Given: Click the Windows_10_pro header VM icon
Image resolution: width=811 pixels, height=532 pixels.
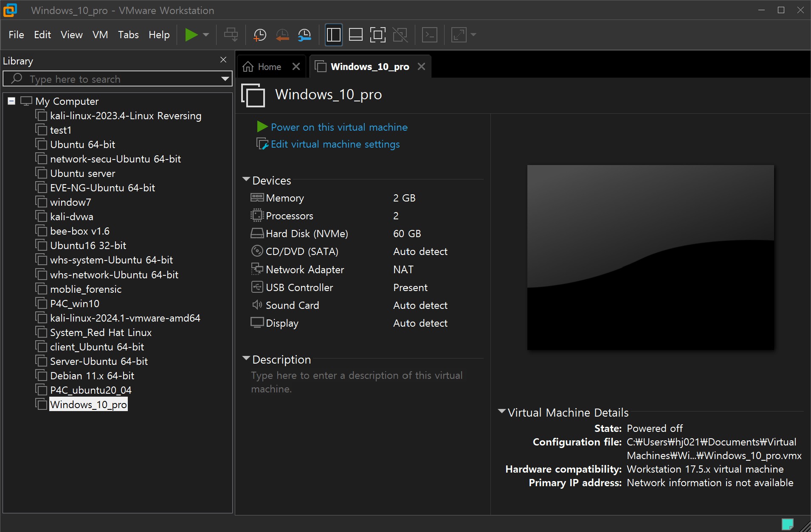Looking at the screenshot, I should pyautogui.click(x=253, y=95).
